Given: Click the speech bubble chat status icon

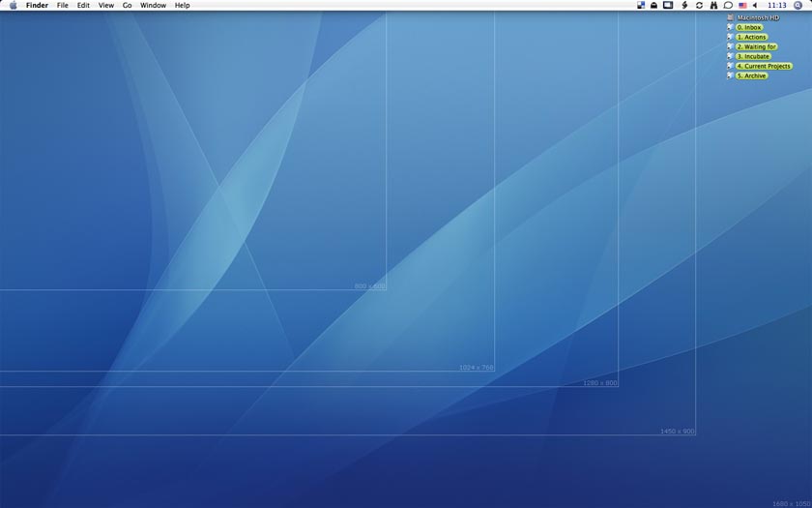Looking at the screenshot, I should 728,6.
